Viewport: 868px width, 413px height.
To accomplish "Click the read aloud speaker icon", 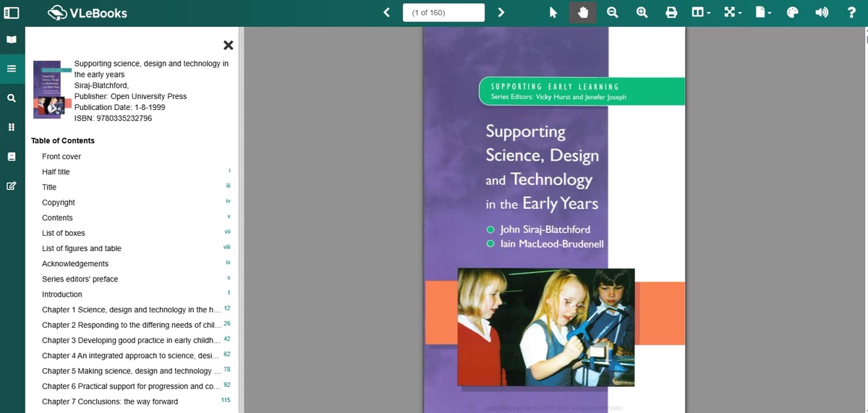I will 822,12.
